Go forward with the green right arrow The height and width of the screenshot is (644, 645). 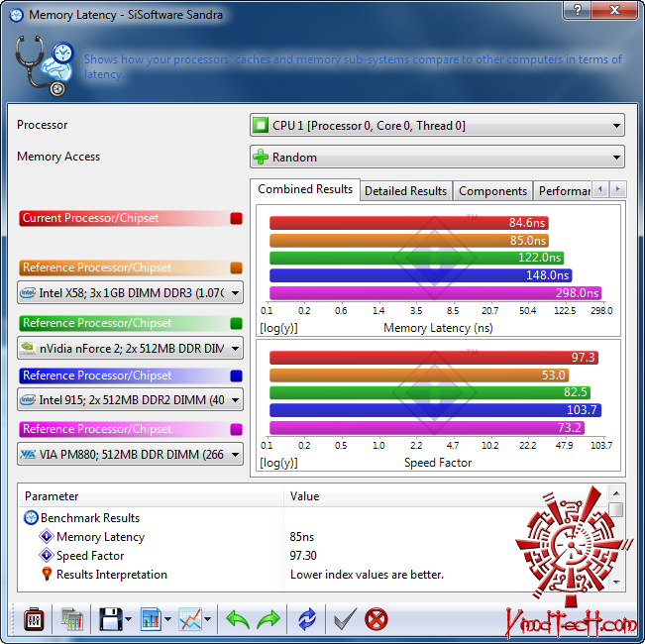(x=269, y=620)
